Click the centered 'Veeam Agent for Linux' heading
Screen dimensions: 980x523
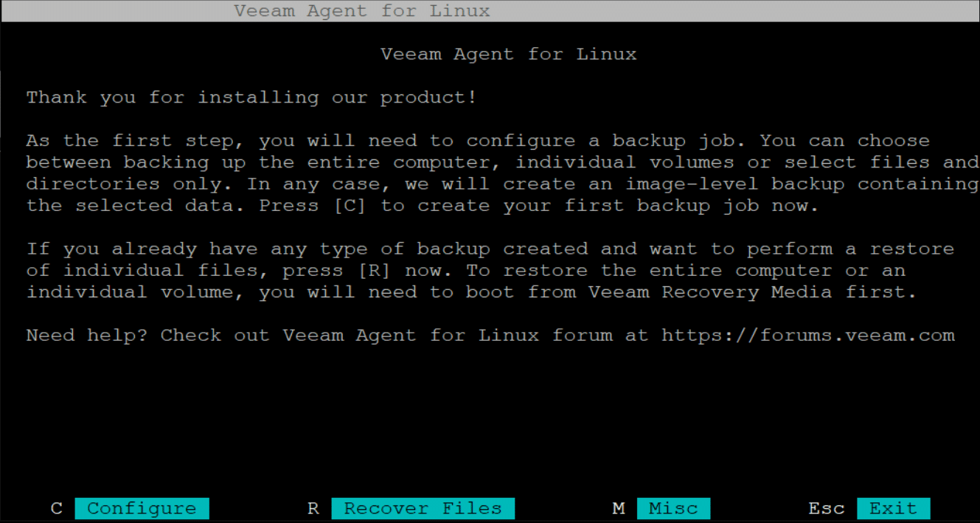[509, 55]
